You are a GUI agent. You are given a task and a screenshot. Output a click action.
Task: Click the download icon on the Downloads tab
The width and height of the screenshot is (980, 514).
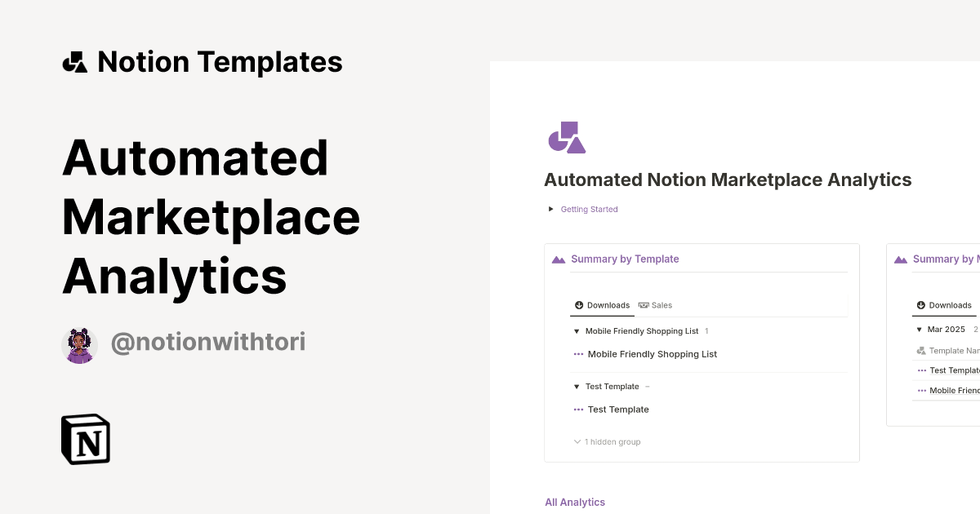(579, 305)
